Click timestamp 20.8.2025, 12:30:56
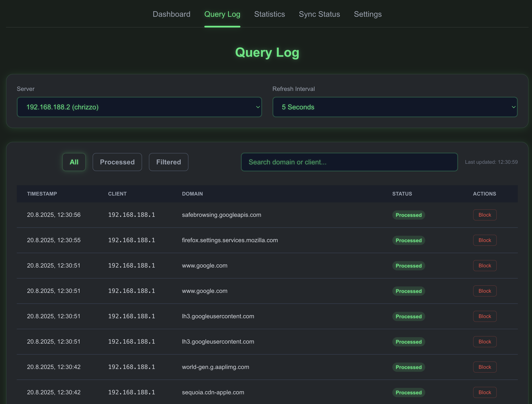 (54, 215)
